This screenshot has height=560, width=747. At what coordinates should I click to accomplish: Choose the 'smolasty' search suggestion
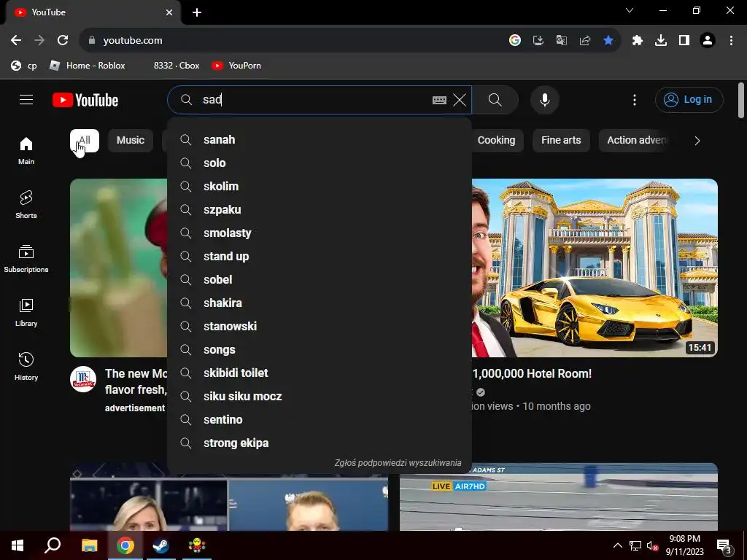[320, 233]
